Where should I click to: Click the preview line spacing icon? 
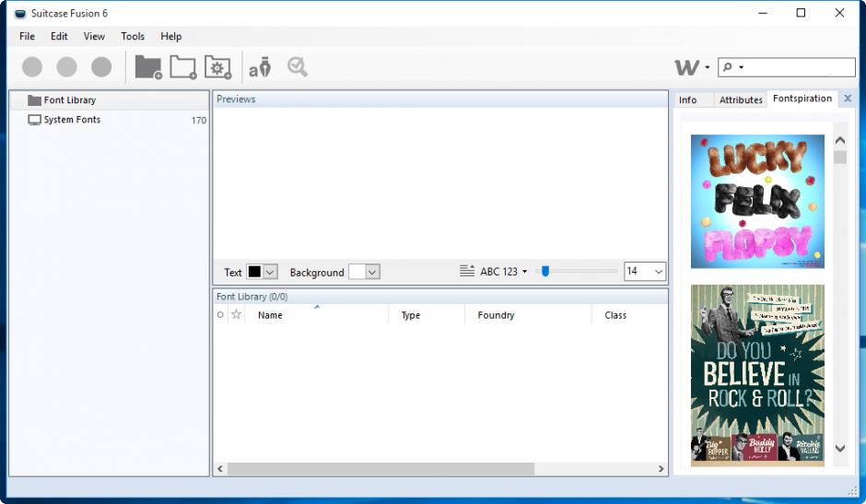tap(467, 272)
